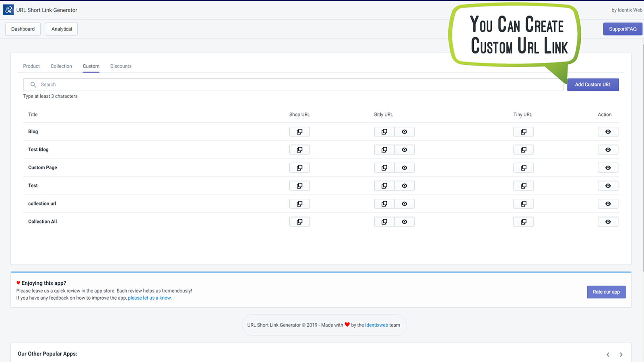Copy the Bitly URL for Test
Image resolution: width=644 pixels, height=362 pixels.
click(384, 185)
